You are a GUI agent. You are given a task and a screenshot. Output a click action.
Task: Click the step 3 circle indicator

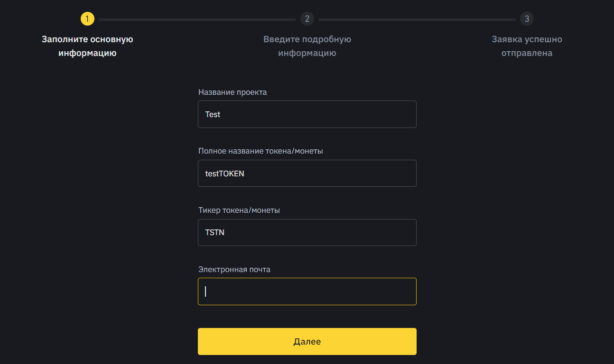527,19
